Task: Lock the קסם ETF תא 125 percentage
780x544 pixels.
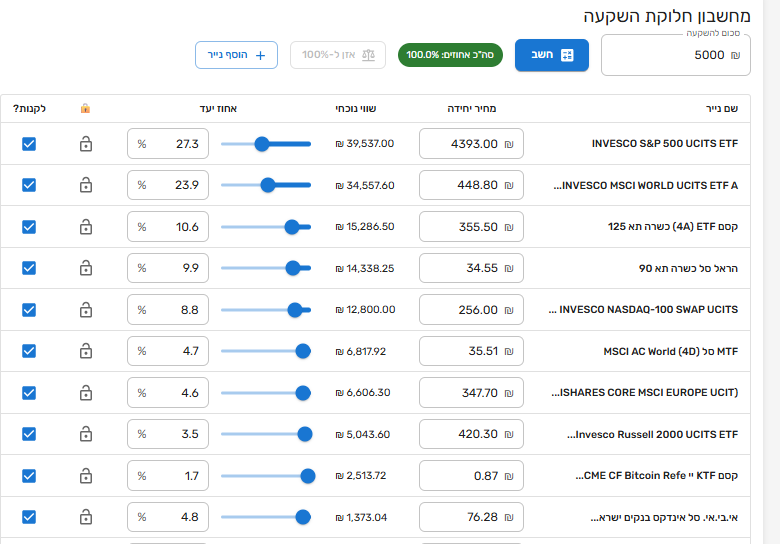Action: coord(85,227)
